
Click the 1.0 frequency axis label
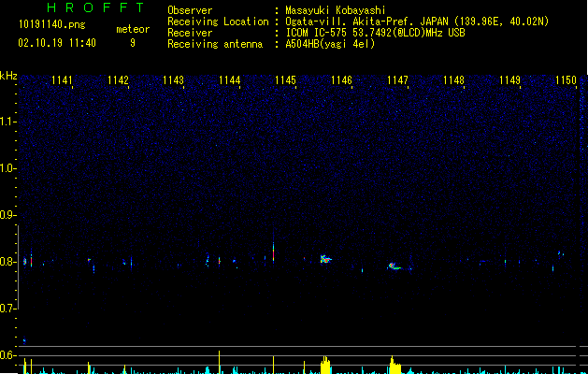click(7, 168)
